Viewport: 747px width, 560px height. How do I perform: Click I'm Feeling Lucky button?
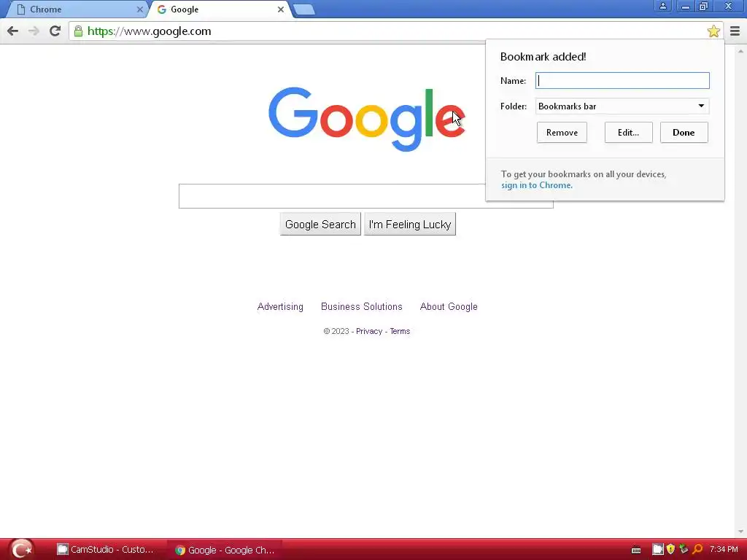(x=410, y=225)
